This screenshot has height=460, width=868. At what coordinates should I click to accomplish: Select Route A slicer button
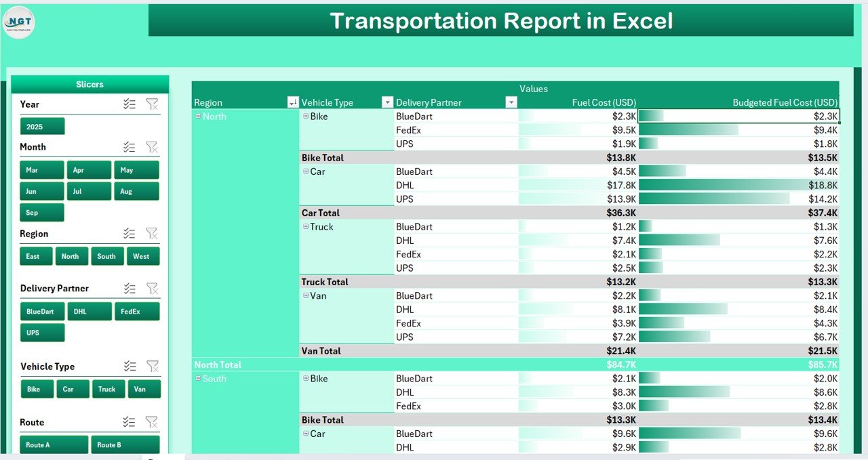54,445
